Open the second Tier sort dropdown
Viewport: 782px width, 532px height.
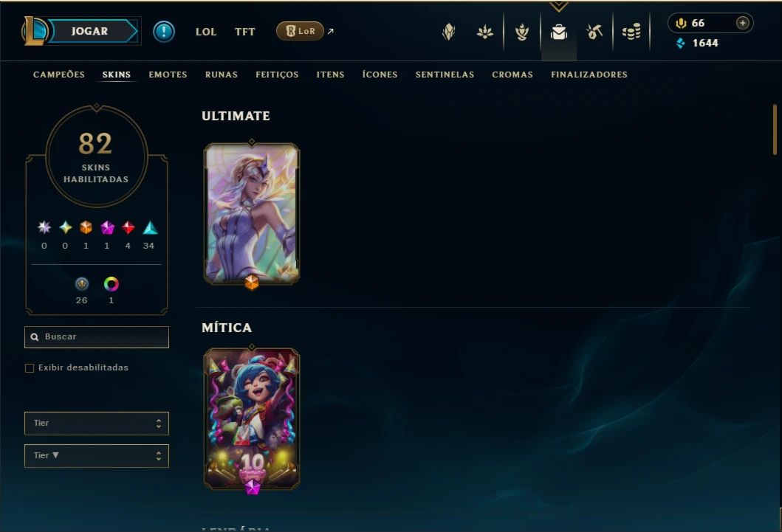[97, 456]
